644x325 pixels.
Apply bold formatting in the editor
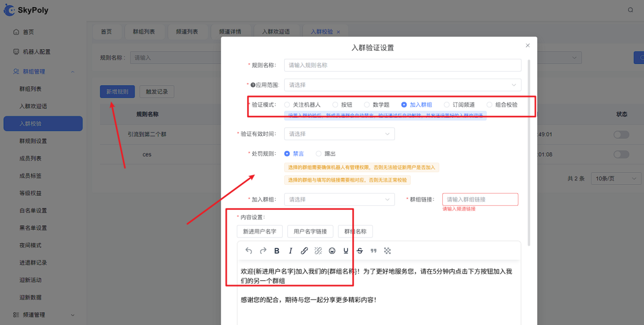coord(277,250)
